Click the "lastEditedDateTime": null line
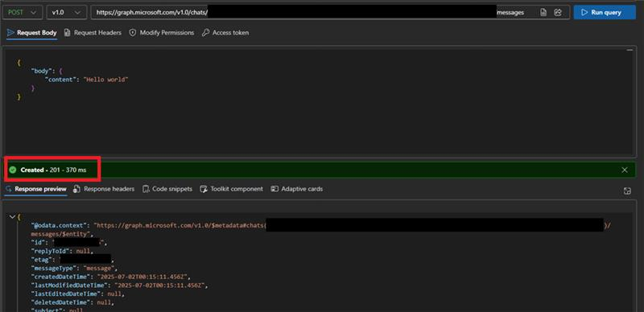The image size is (644, 312). (78, 294)
